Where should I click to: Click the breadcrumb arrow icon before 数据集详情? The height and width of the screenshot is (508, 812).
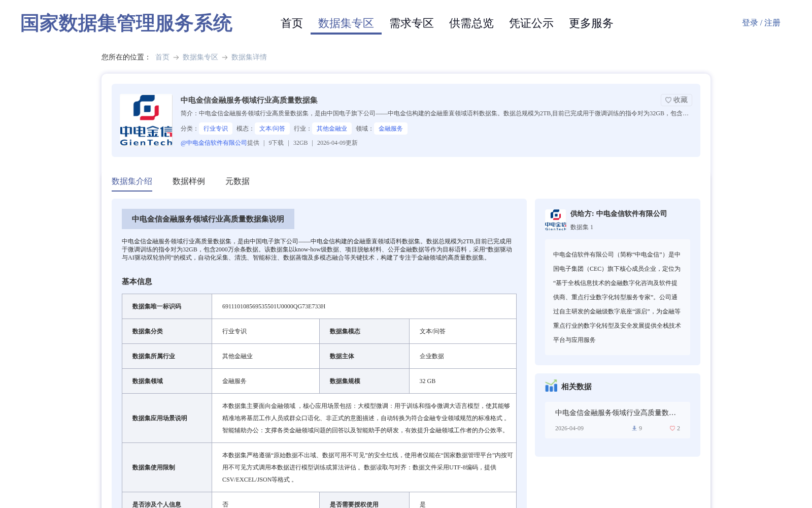point(225,57)
